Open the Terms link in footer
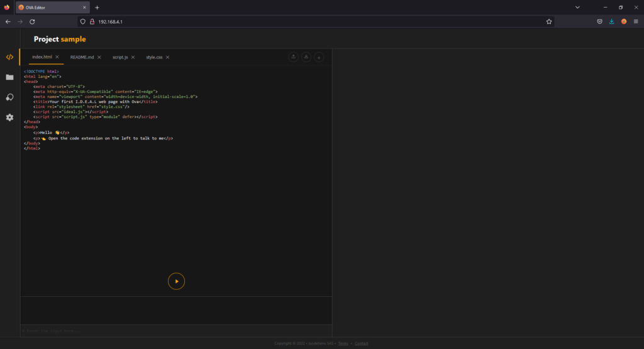This screenshot has width=644, height=349. tap(343, 343)
